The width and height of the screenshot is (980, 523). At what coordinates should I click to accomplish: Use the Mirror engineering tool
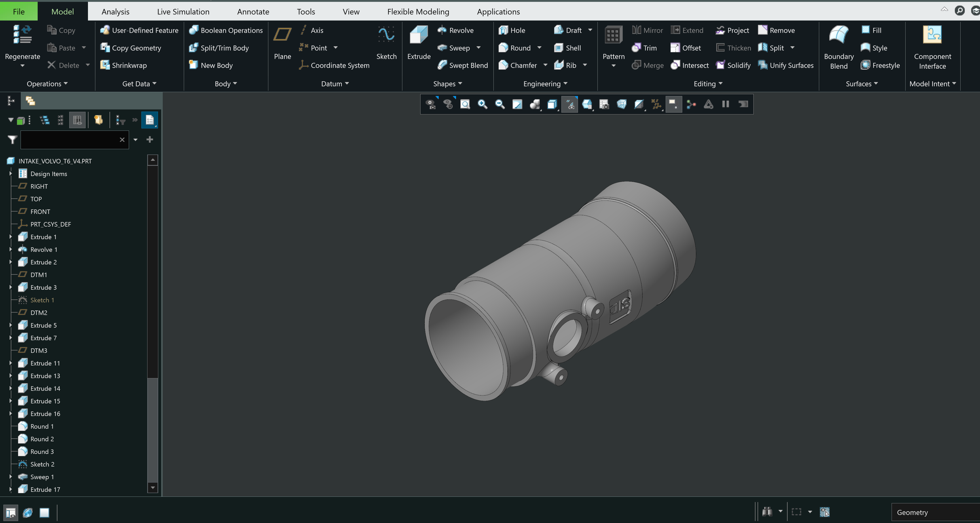(647, 30)
